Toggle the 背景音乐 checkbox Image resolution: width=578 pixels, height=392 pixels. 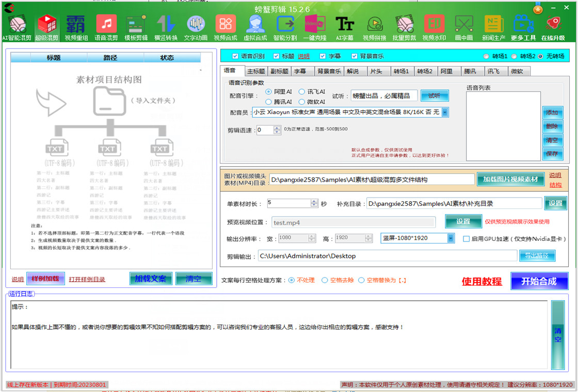coord(354,56)
